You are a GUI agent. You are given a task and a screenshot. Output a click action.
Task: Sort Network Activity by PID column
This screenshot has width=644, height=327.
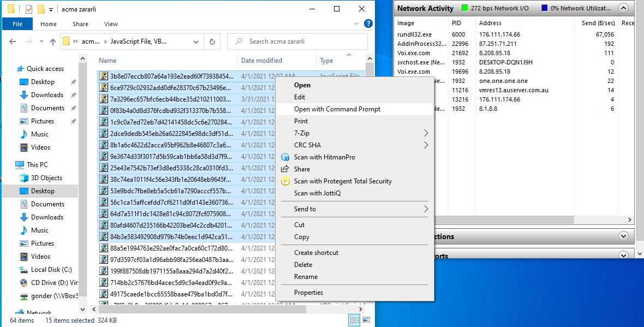tap(456, 23)
